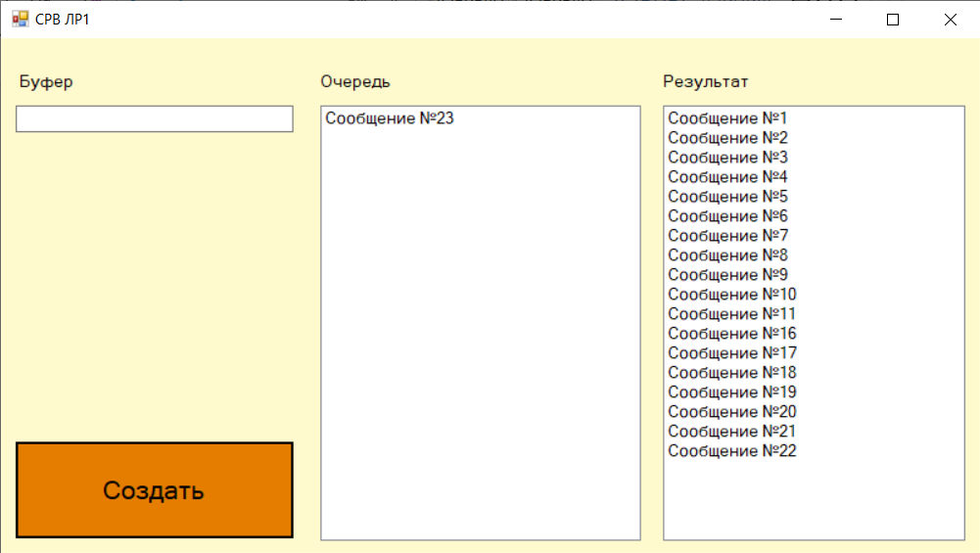Select Сообщение №23 in Очередь list

click(480, 118)
